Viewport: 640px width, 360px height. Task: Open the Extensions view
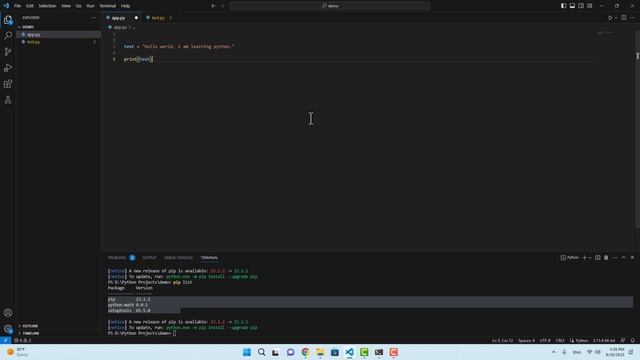tap(8, 84)
